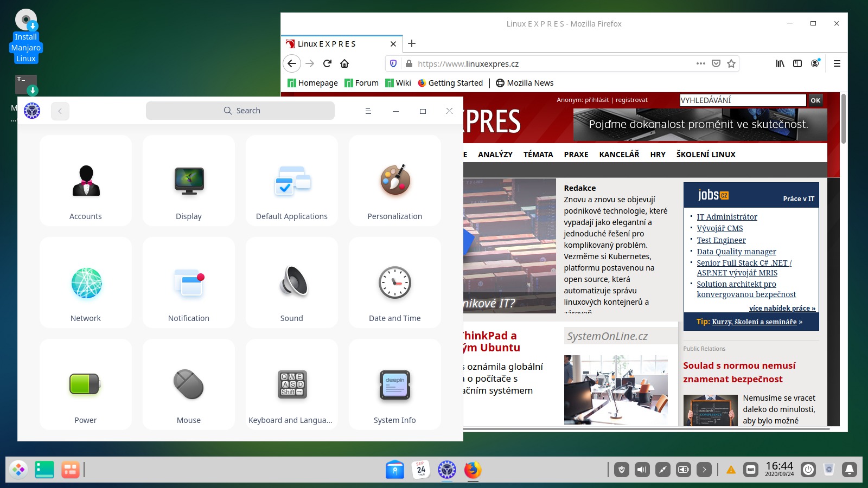Launch Firefox from the dock
The width and height of the screenshot is (868, 488).
(x=473, y=470)
